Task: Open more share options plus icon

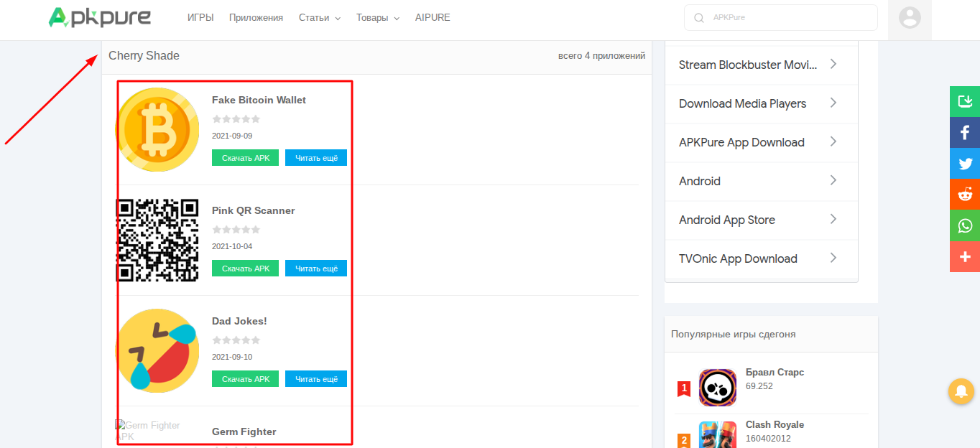Action: (965, 256)
